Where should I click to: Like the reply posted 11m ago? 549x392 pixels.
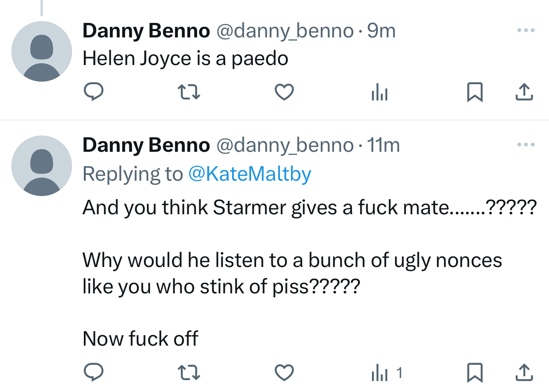pyautogui.click(x=284, y=372)
